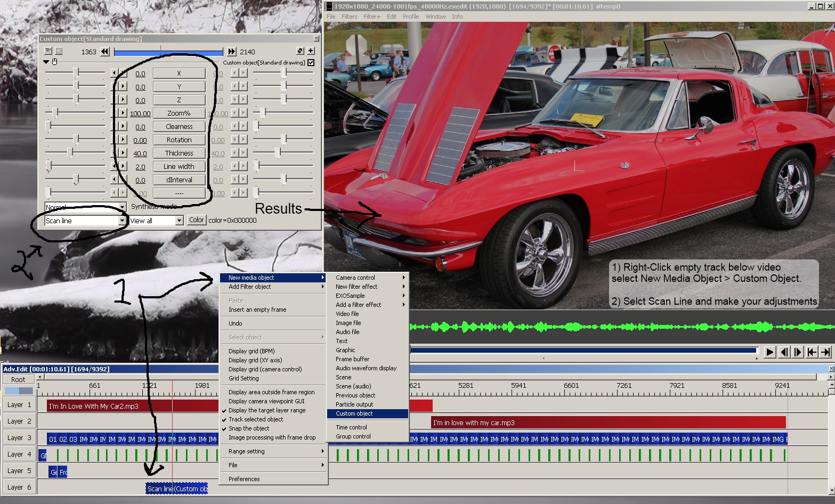Go to the object's end frame 2140
The height and width of the screenshot is (504, 835).
231,52
